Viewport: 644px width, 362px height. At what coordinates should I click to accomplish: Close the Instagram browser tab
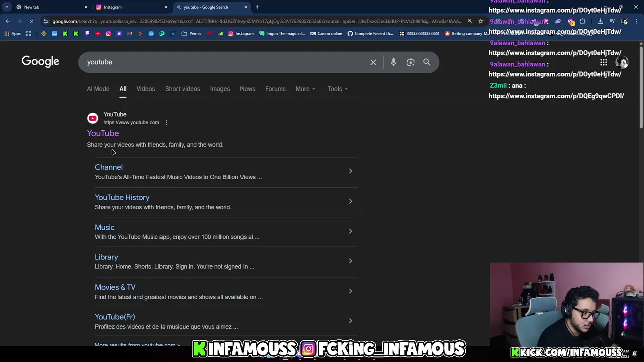tap(166, 7)
